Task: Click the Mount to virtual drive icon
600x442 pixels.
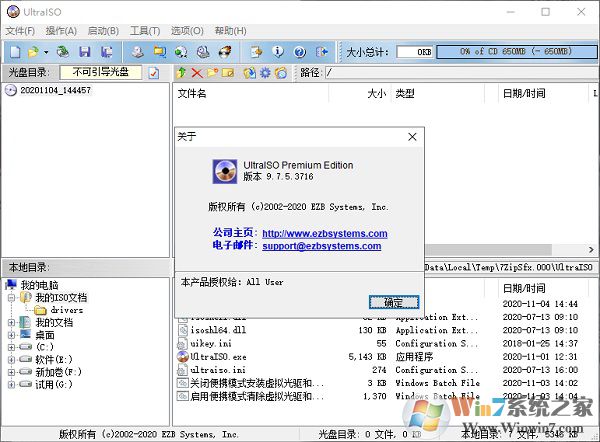Action: pyautogui.click(x=203, y=52)
